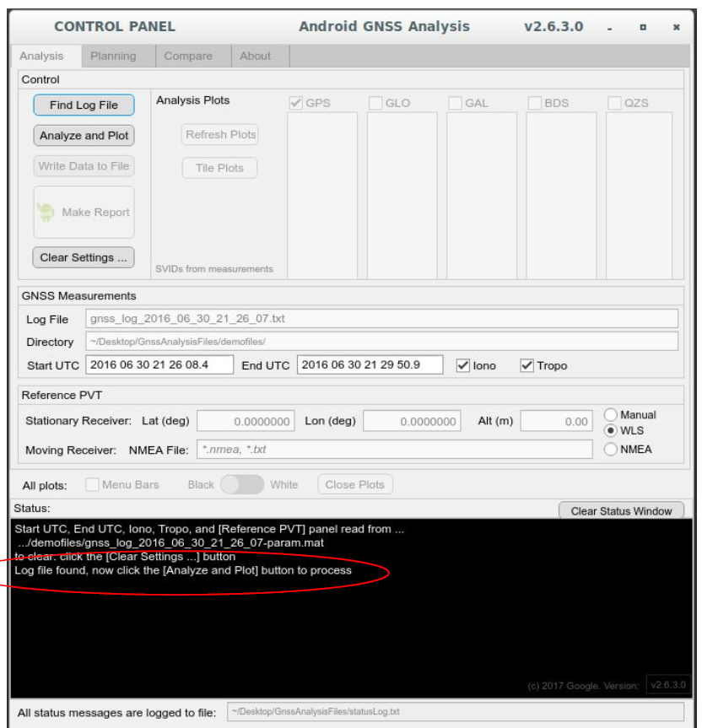Image resolution: width=702 pixels, height=728 pixels.
Task: Choose the NMEA reference radio button
Action: pyautogui.click(x=611, y=449)
